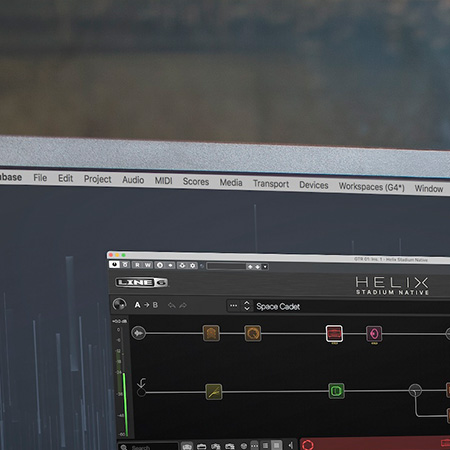Select the purple effect block on the top path
The height and width of the screenshot is (450, 450).
[x=374, y=334]
